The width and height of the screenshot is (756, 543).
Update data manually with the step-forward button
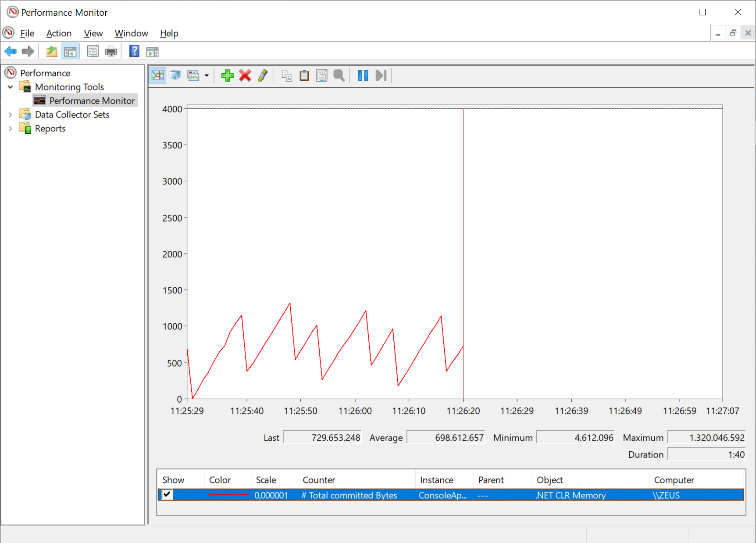380,75
